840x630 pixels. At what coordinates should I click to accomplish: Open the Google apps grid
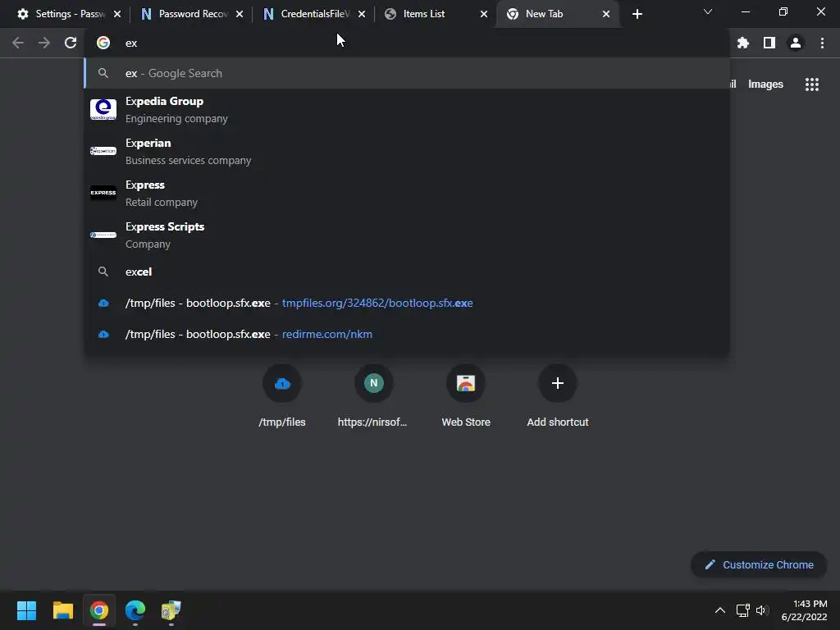(x=812, y=84)
